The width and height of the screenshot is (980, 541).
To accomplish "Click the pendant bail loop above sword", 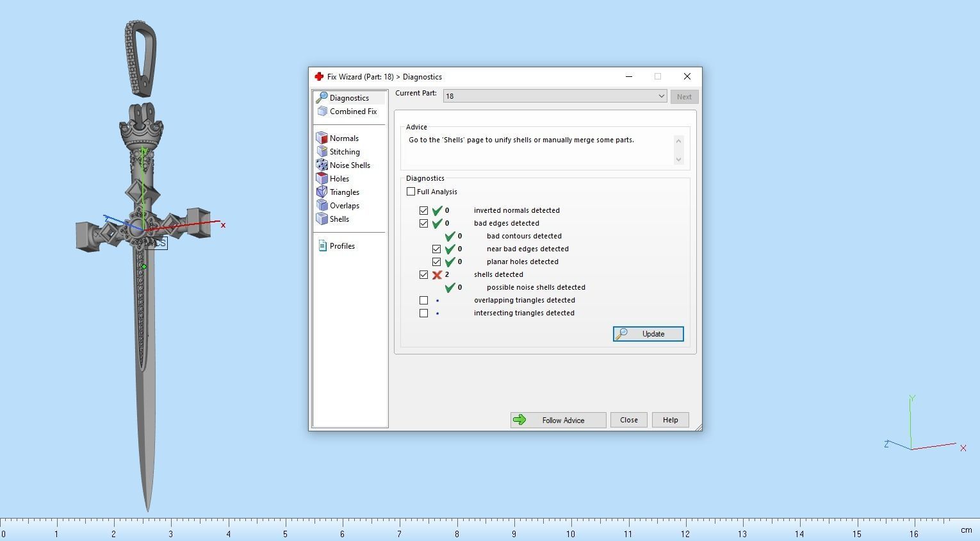I will 141,58.
